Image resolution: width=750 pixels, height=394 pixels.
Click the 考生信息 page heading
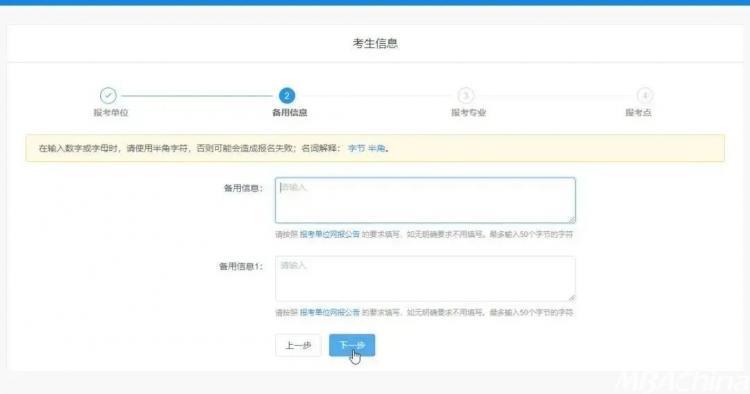(x=375, y=44)
